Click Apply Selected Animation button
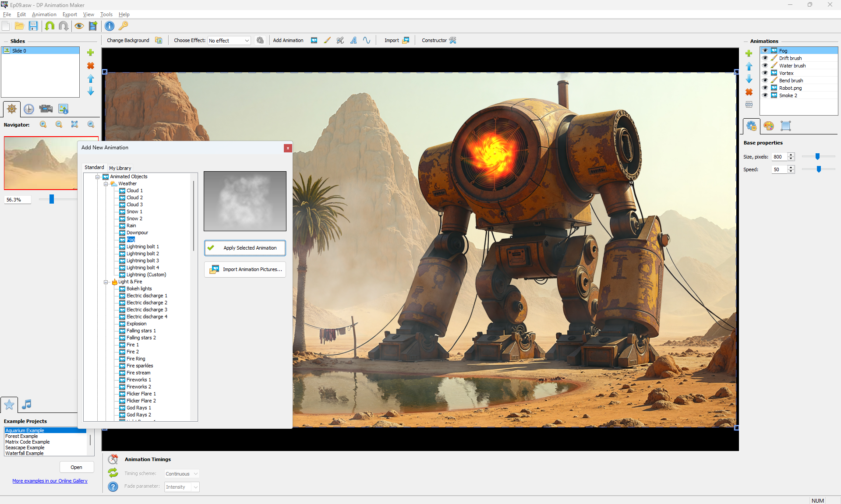Image resolution: width=841 pixels, height=504 pixels. click(245, 248)
